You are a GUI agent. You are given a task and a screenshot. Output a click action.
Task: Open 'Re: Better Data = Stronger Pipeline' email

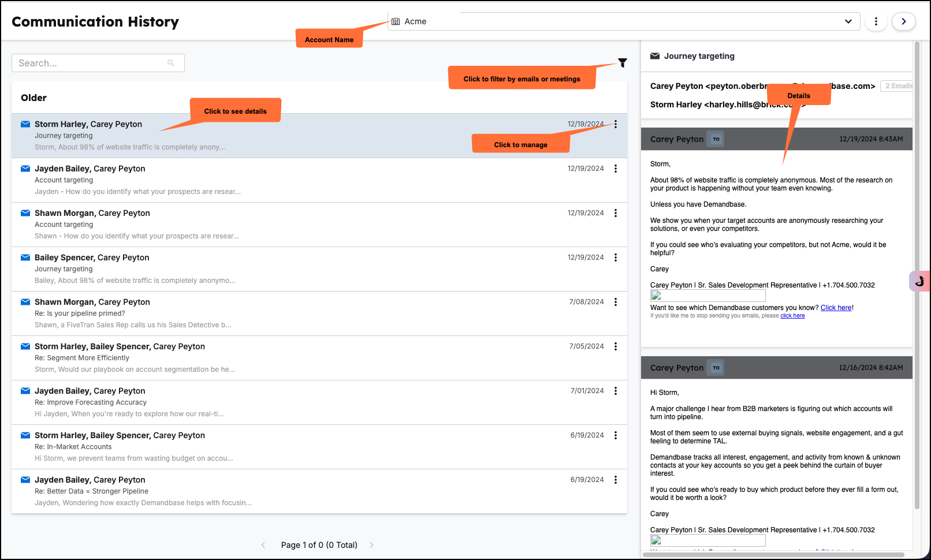(319, 491)
